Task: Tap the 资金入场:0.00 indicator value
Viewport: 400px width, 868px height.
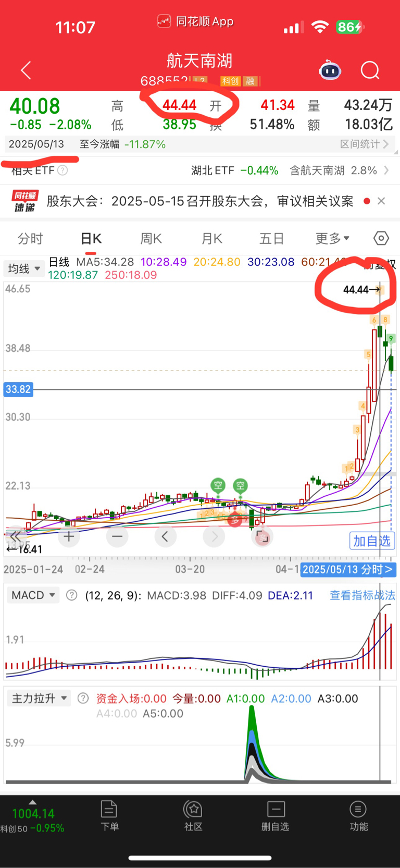Action: click(x=131, y=698)
